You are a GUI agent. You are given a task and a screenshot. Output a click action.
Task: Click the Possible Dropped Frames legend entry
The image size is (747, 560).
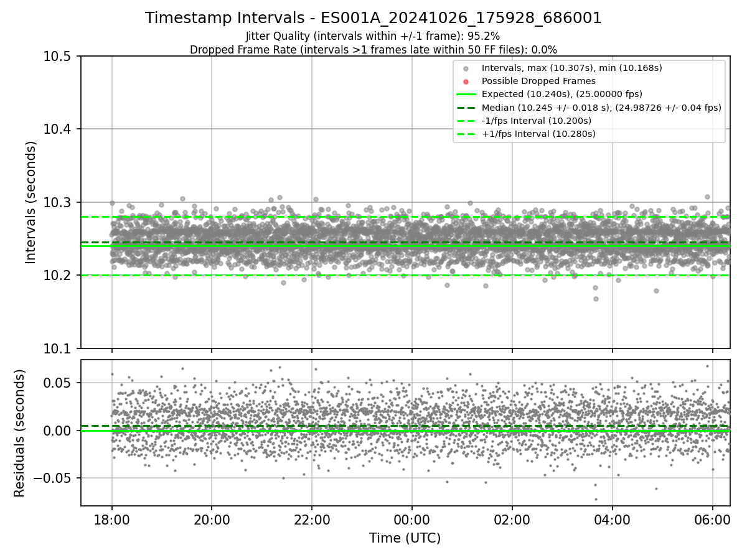[x=538, y=81]
